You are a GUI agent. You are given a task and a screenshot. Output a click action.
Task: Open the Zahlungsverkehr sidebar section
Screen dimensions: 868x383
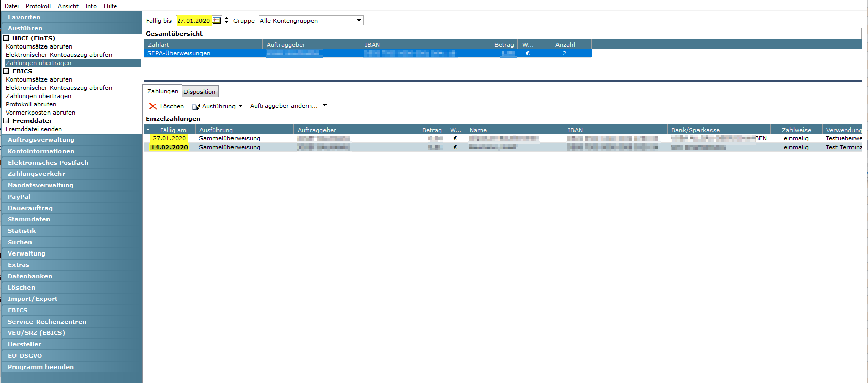pos(71,174)
